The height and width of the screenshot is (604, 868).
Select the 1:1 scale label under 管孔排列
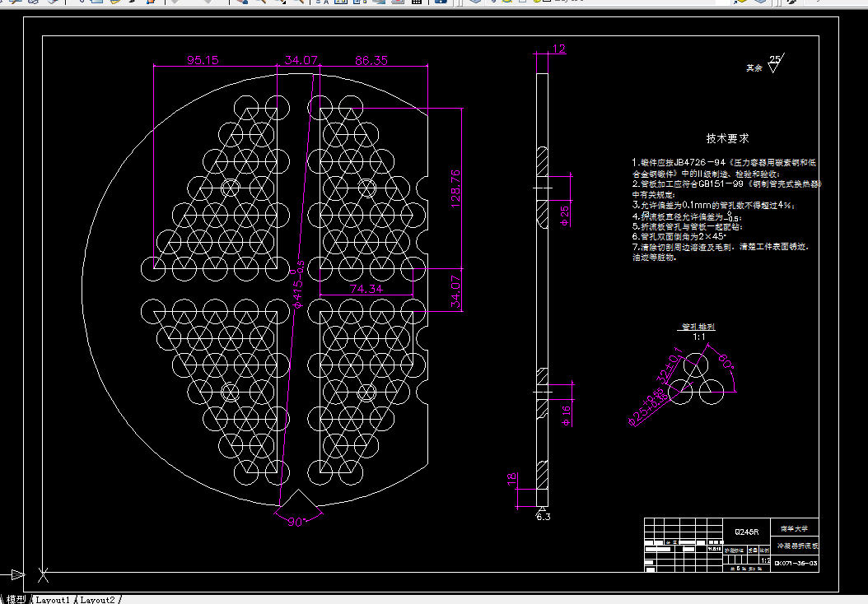[698, 337]
